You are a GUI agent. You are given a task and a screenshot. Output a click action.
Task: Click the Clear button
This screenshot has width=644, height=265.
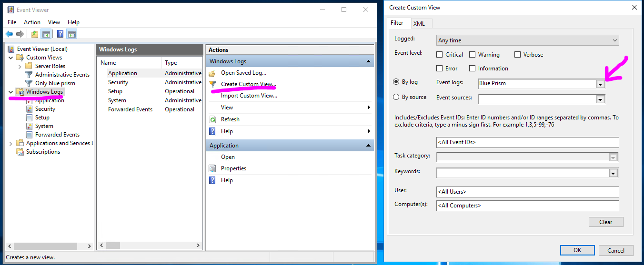coord(606,222)
